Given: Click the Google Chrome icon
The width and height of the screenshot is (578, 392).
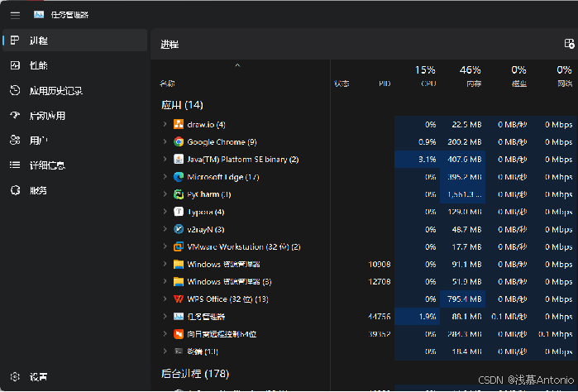Looking at the screenshot, I should tap(179, 141).
